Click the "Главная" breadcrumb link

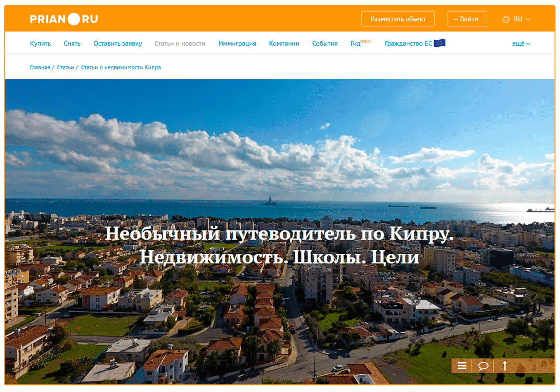coord(40,67)
